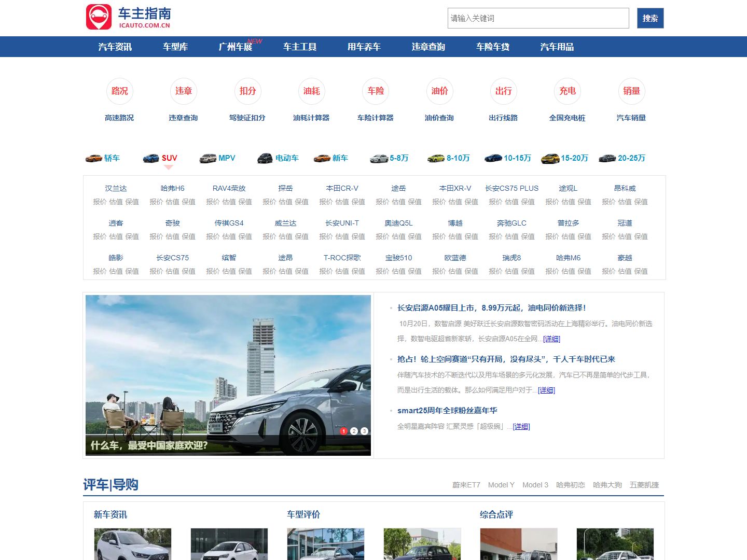Click the black car icon beside 电动车
Viewport: 747px width, 560px height.
(265, 158)
